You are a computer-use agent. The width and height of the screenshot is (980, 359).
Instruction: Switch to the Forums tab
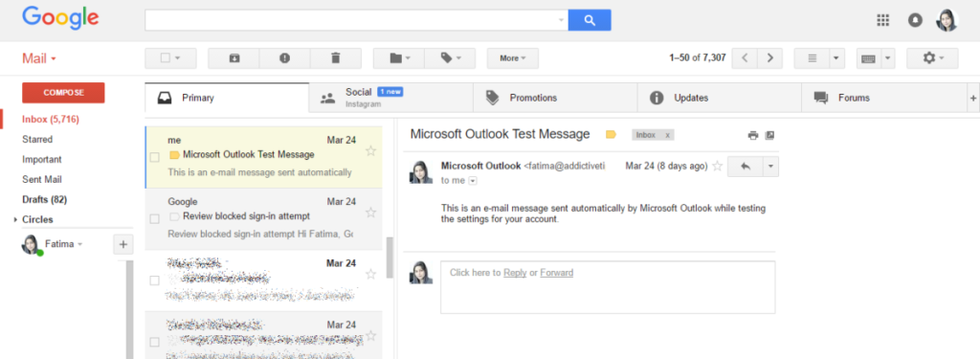[883, 98]
